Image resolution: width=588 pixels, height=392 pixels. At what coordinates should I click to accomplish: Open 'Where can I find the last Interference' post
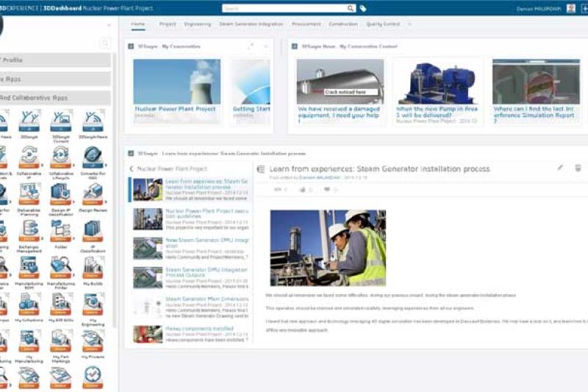[534, 115]
